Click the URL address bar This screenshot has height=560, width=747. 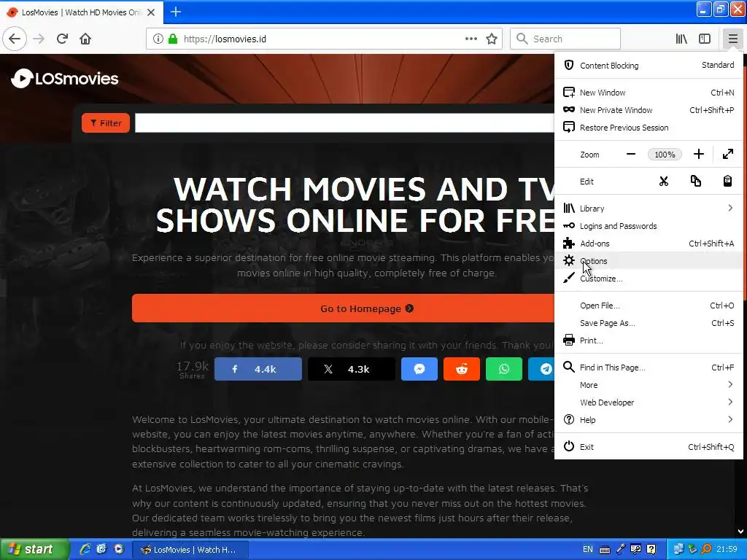click(x=324, y=39)
